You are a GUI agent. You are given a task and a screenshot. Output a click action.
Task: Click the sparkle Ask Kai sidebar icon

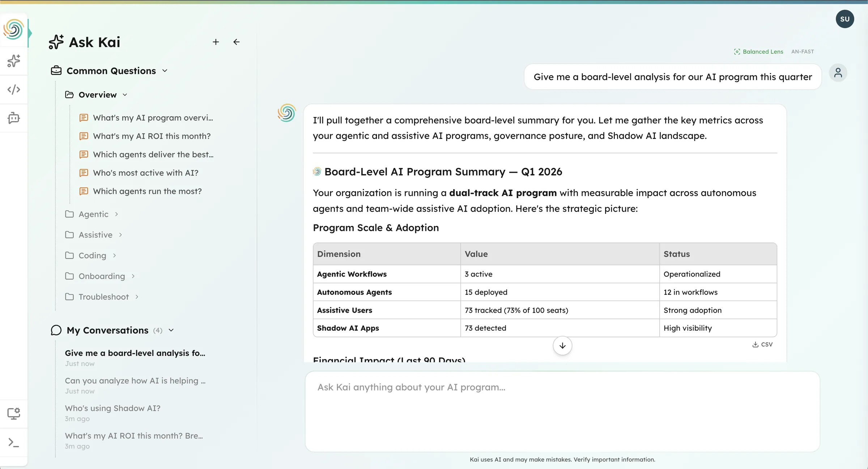[x=14, y=61]
